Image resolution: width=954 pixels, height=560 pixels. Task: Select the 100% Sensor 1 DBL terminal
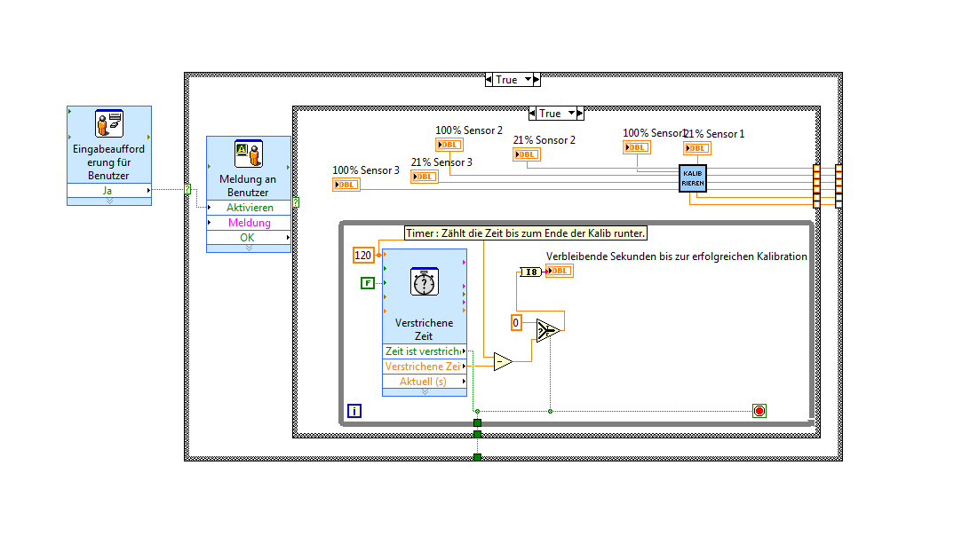tap(636, 147)
